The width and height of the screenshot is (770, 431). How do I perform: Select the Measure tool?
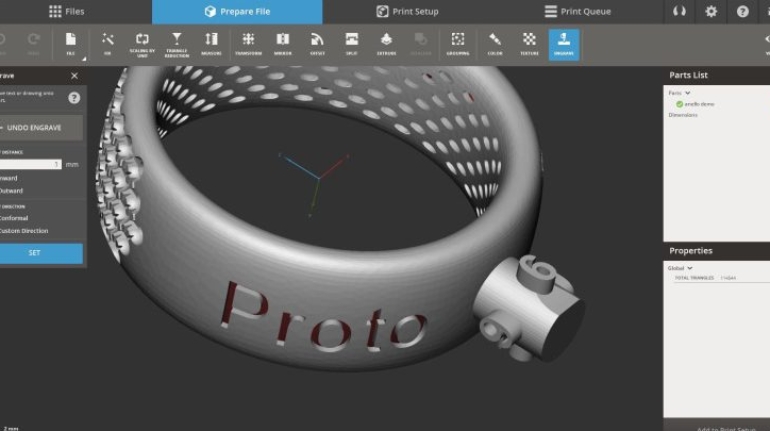[211, 44]
